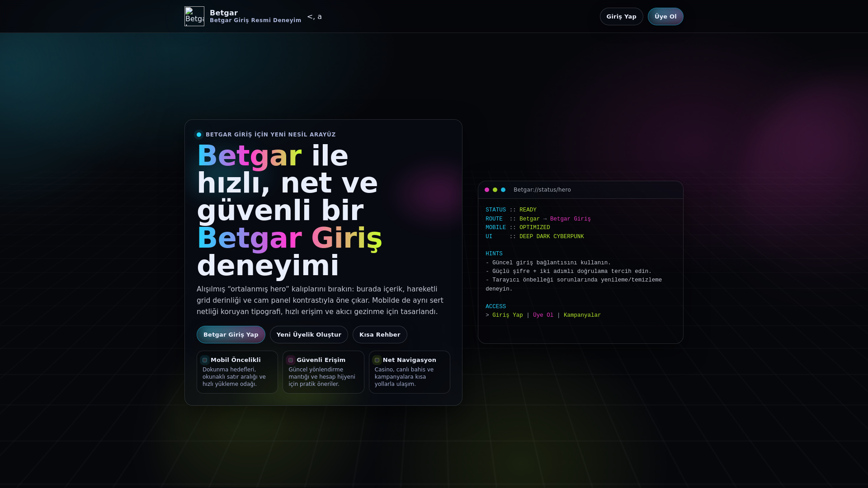Click the cyan dot in terminal title bar

[x=503, y=190]
